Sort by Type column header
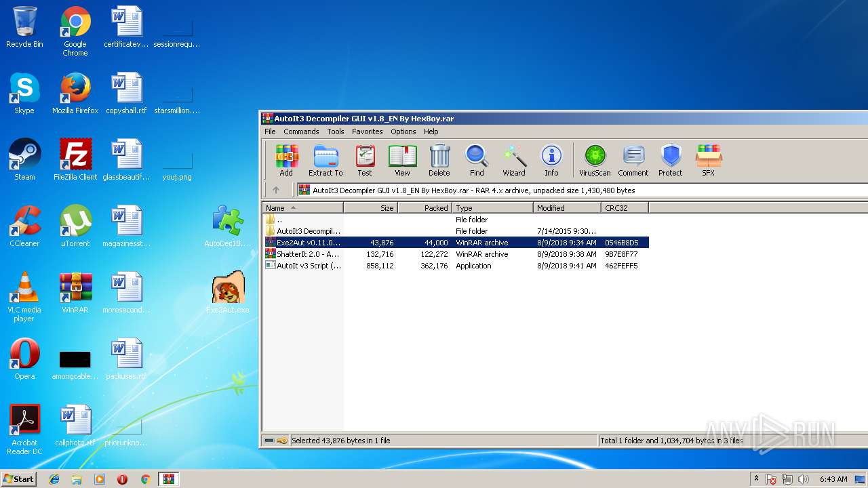868x488 pixels. pyautogui.click(x=492, y=208)
